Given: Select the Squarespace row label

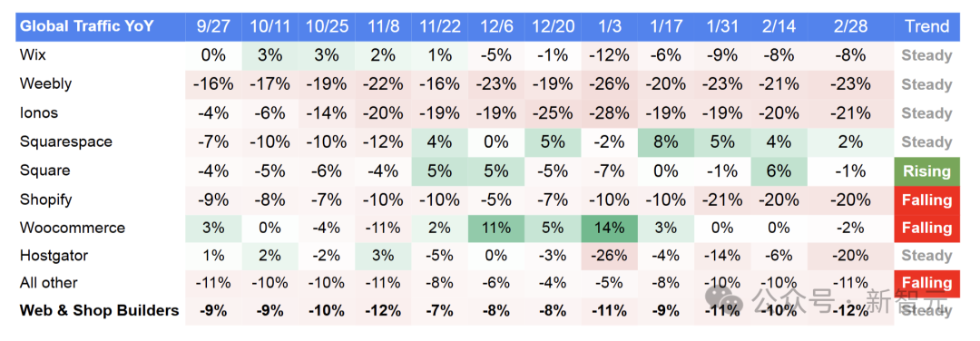Looking at the screenshot, I should tap(65, 141).
